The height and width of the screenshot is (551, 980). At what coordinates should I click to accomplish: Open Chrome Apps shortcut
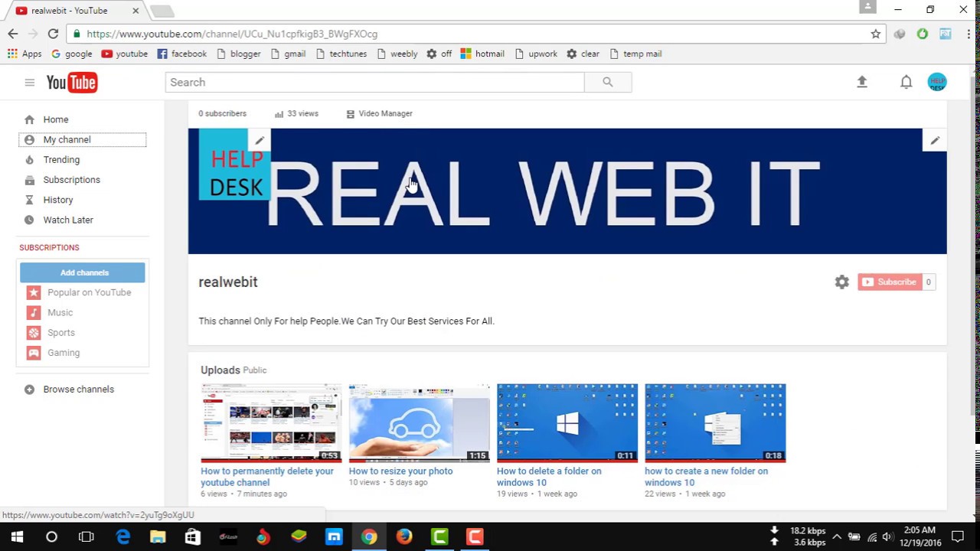point(24,54)
